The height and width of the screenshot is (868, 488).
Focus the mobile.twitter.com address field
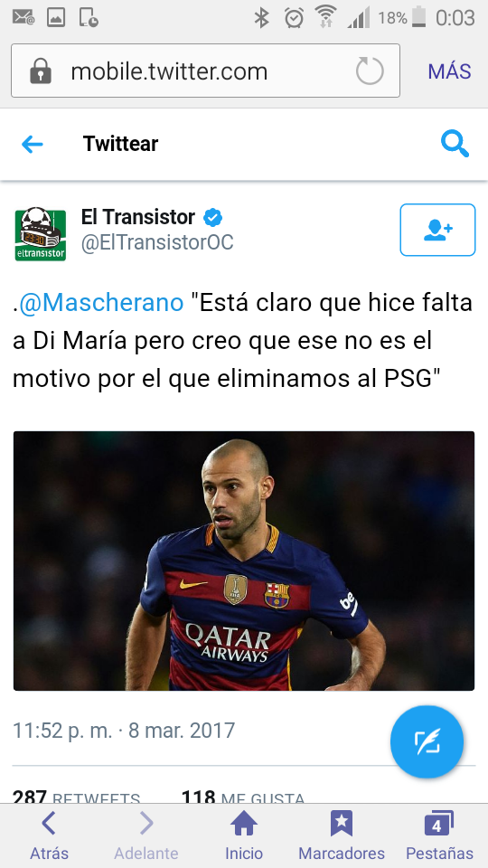click(x=205, y=71)
